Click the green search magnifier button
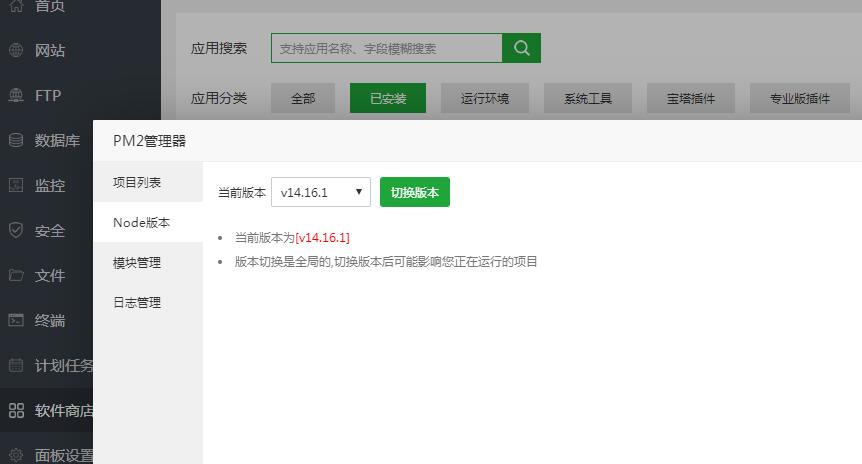Viewport: 862px width, 464px height. pos(521,48)
